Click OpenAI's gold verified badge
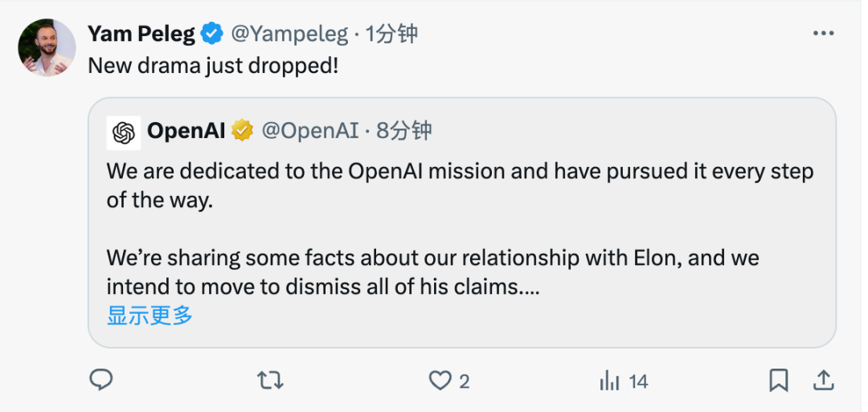868x412 pixels. click(x=242, y=131)
